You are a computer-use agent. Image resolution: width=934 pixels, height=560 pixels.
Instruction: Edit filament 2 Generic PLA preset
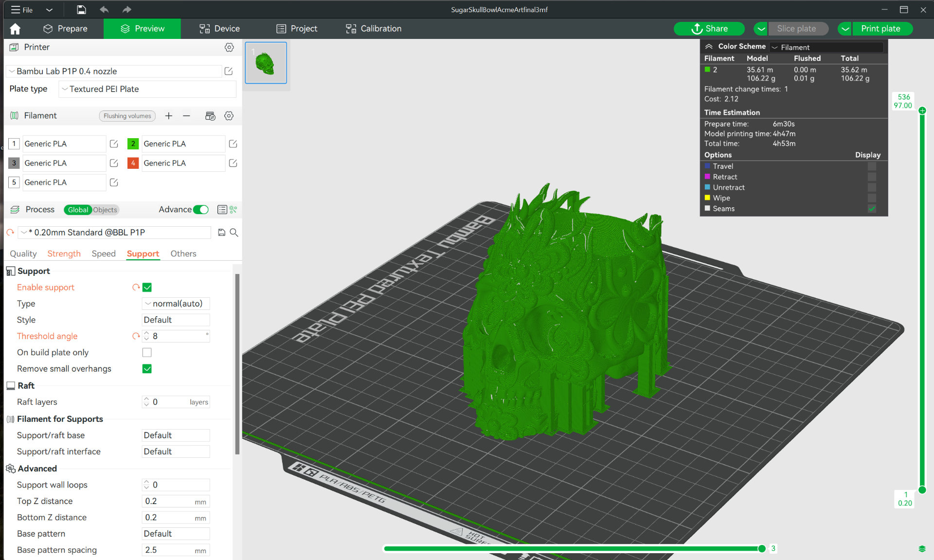pos(233,144)
